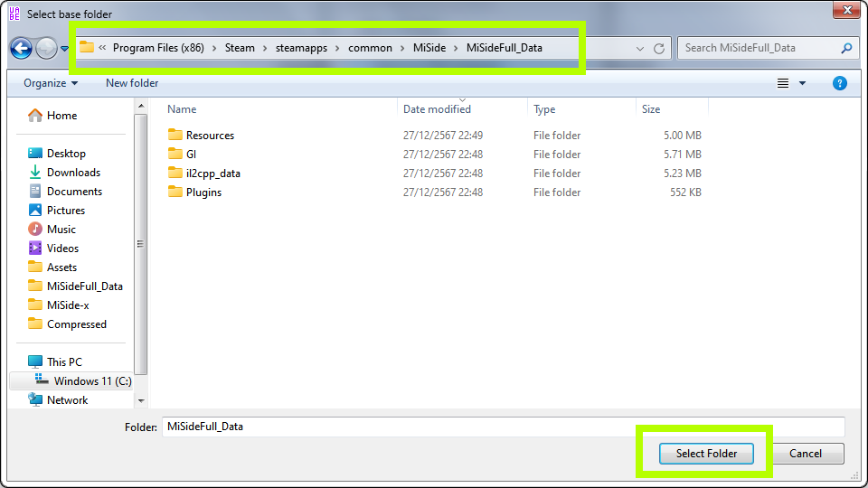Open the recent locations dropdown arrow
Viewport: 868px width, 488px height.
point(65,49)
